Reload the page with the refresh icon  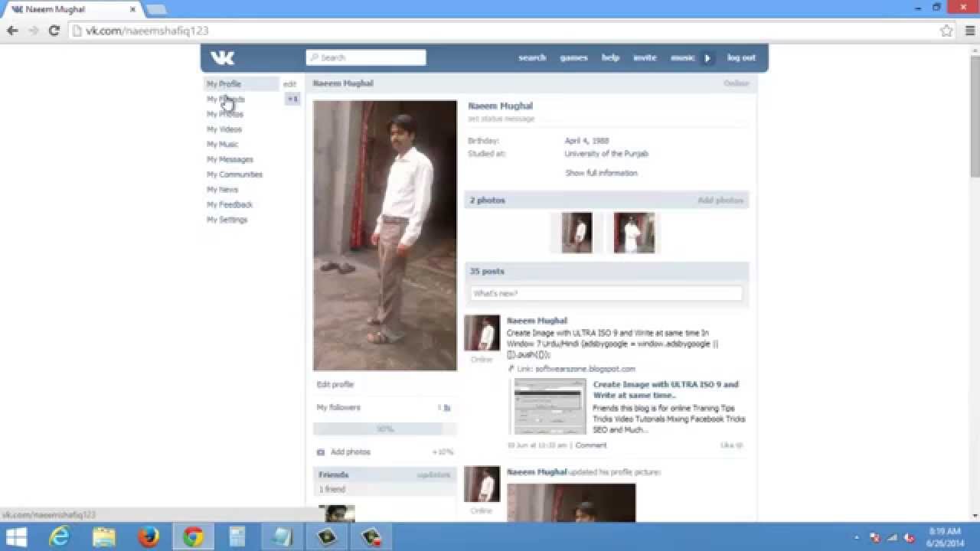point(54,31)
